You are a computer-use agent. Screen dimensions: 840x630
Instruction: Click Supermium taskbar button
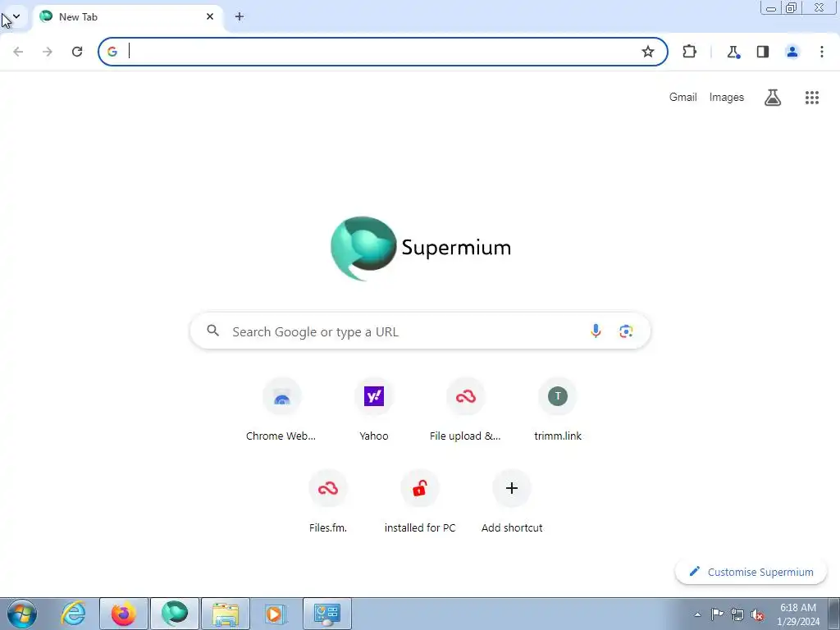(175, 614)
